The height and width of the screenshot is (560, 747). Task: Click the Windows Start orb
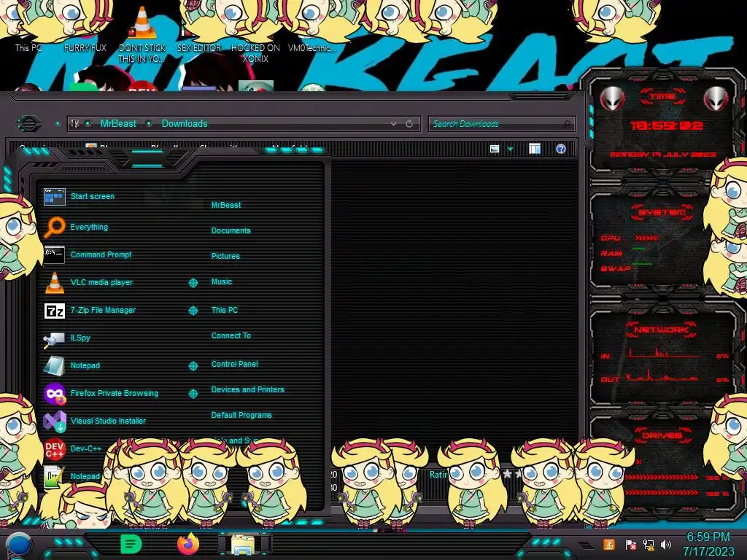[19, 545]
